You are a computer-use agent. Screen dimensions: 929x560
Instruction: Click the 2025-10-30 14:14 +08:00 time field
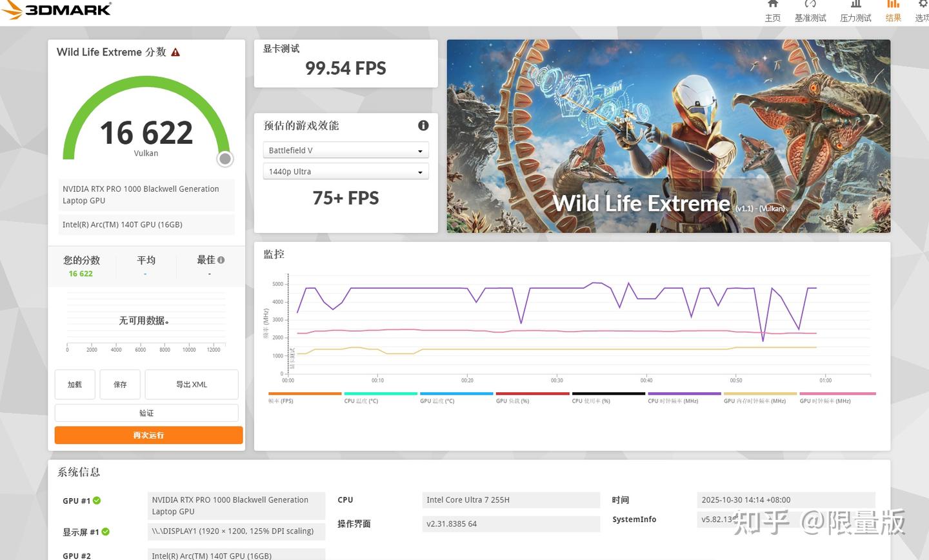point(786,500)
